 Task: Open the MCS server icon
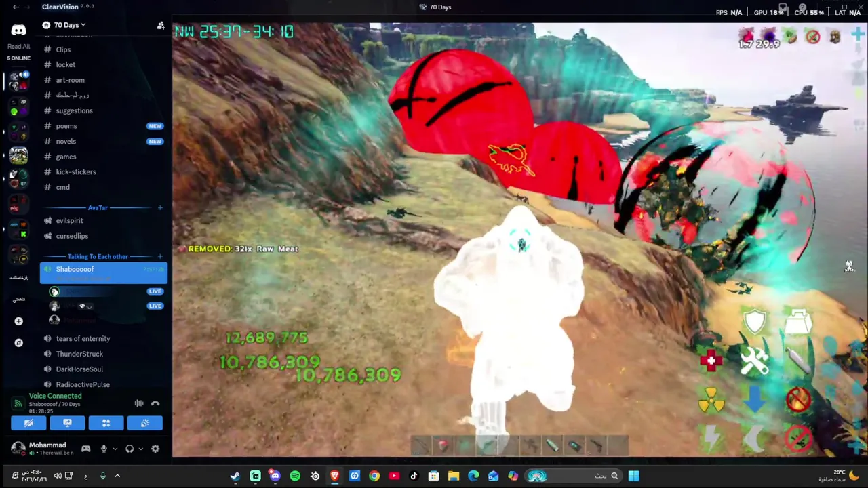18,155
